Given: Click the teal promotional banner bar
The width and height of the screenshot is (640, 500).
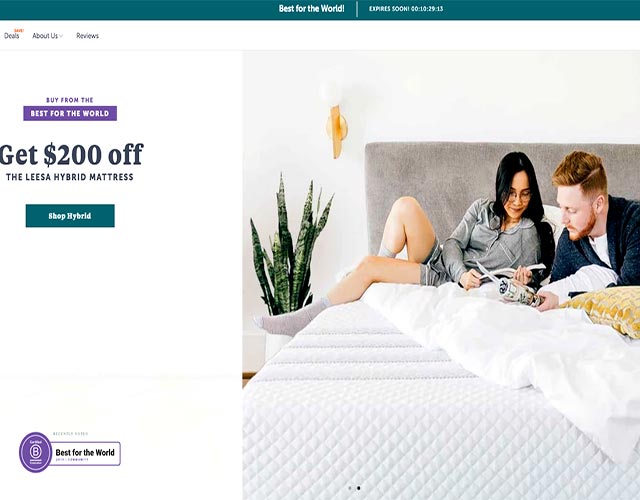Looking at the screenshot, I should [x=320, y=9].
